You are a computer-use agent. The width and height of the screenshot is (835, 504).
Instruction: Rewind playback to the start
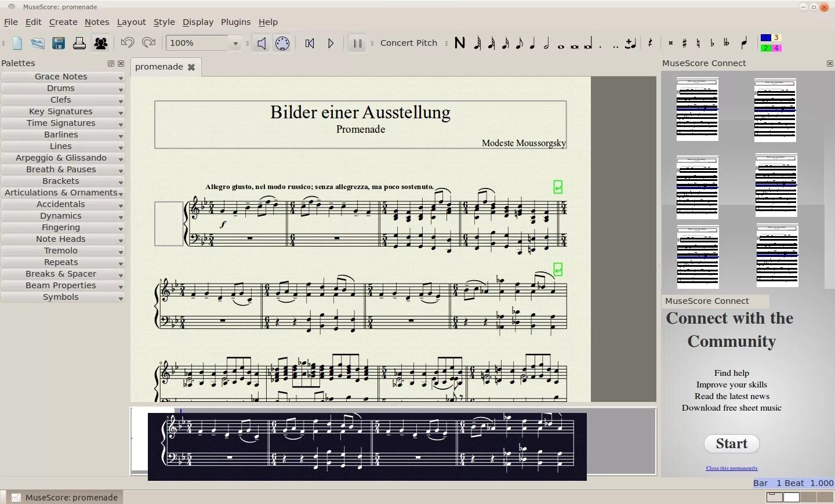[x=310, y=43]
